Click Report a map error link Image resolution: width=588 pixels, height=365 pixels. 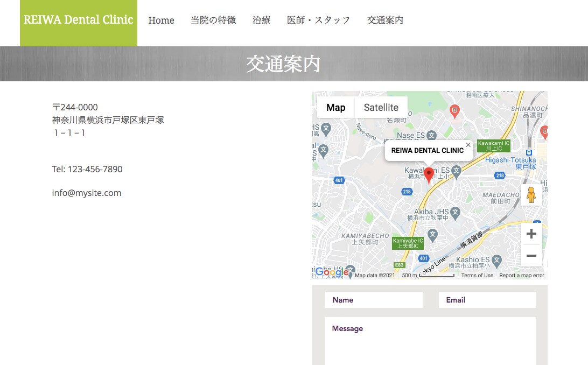522,276
